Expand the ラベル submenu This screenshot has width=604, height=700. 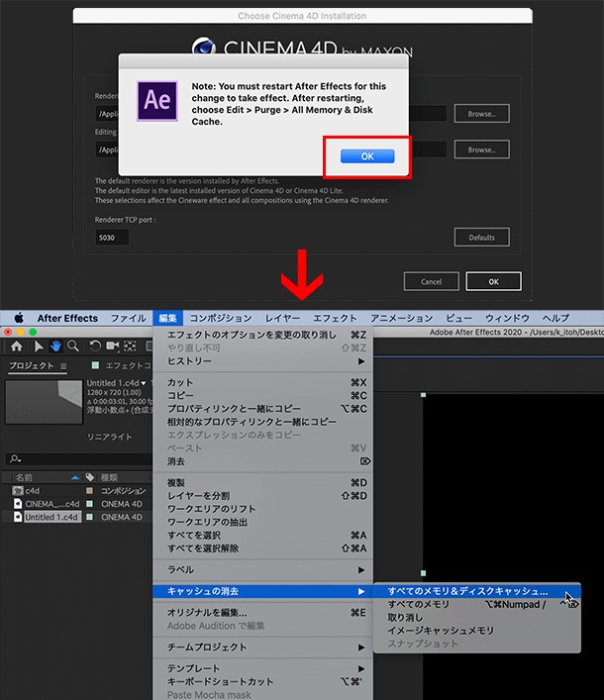coord(361,570)
